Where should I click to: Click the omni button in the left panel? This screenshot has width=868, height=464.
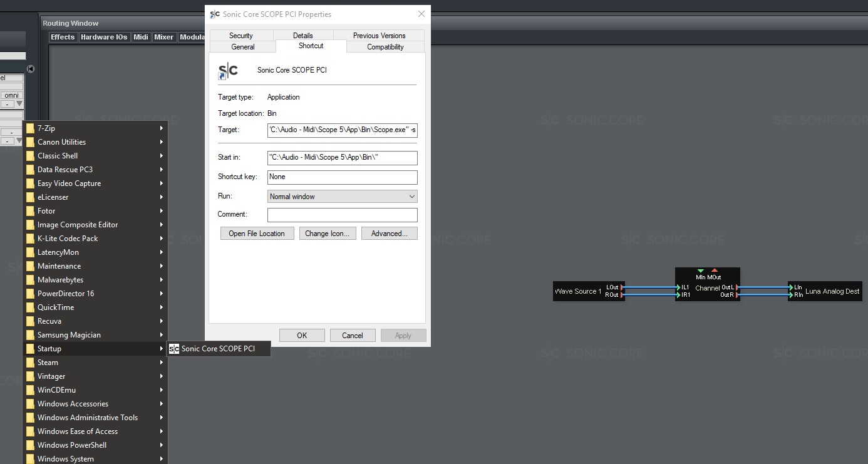[x=12, y=95]
